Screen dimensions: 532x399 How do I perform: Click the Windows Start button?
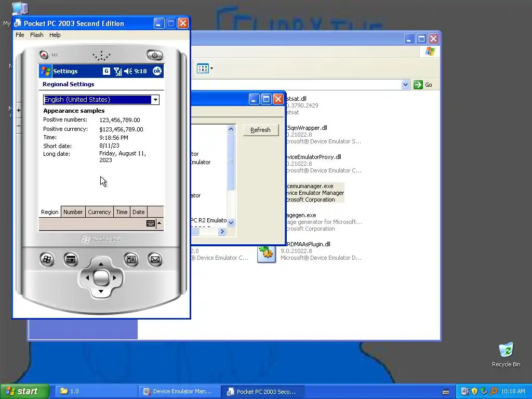pyautogui.click(x=24, y=392)
